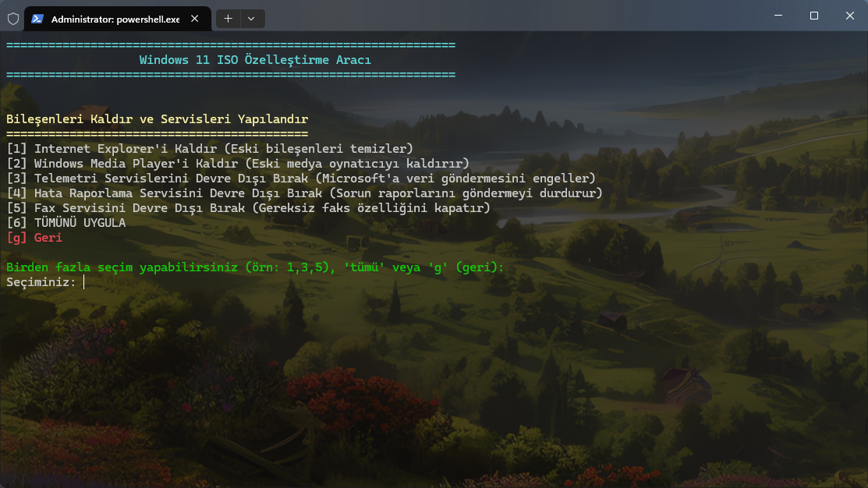Select the Administrator: powershell.exe tab

[117, 19]
